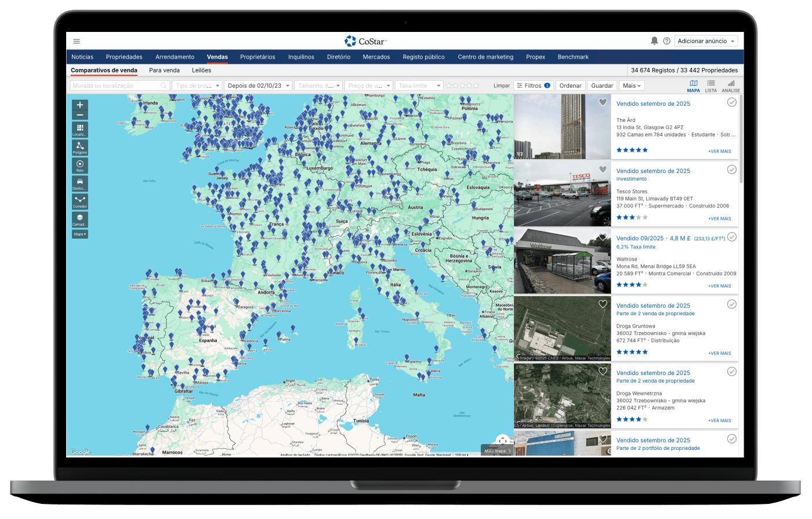Favorite the Tesco Stores listing
812x519 pixels.
tap(603, 170)
